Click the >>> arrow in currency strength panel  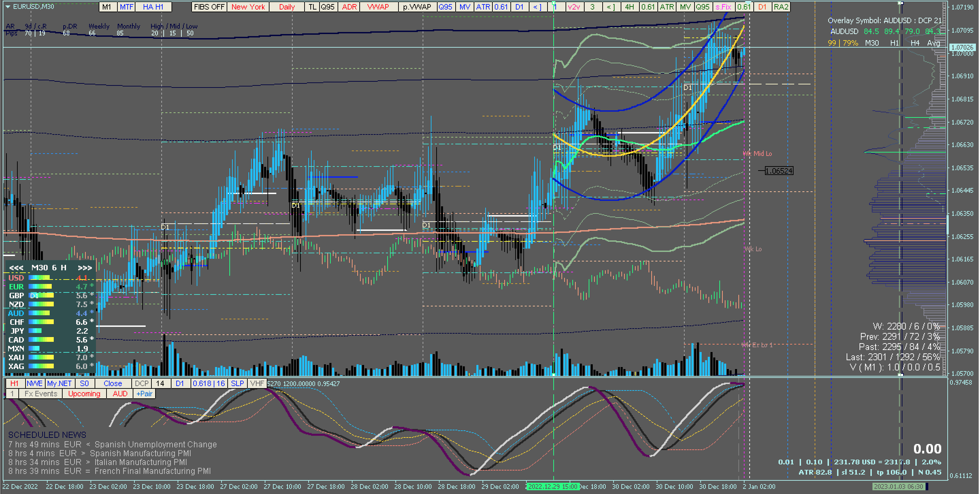(x=84, y=268)
